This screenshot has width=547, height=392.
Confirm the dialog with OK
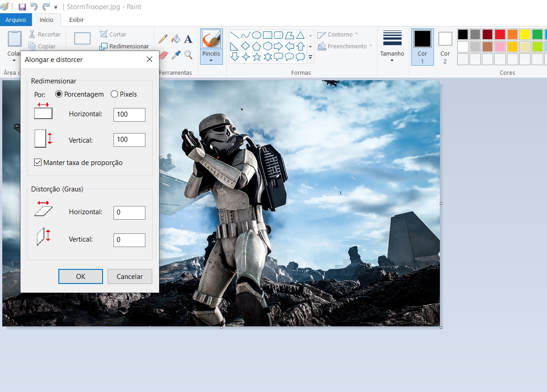coord(81,276)
